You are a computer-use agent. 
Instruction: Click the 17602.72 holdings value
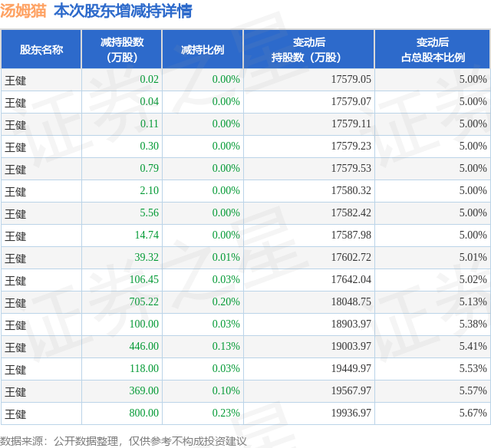coord(351,257)
